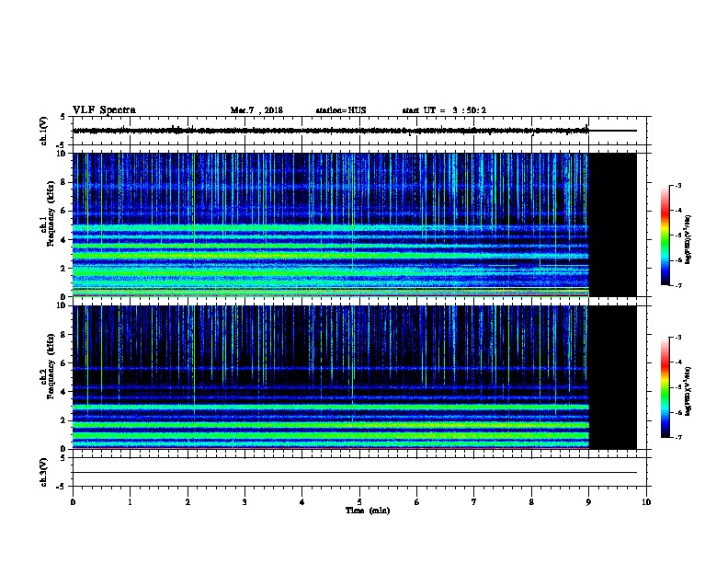Click the black no-data region in ch.1 spectrogram
This screenshot has height=563, width=728.
click(x=613, y=224)
